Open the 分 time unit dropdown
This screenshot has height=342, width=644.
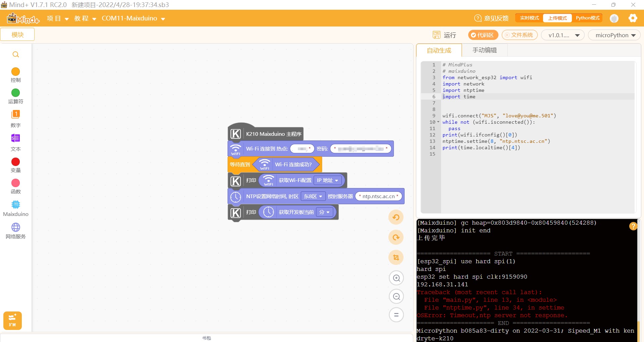(324, 212)
